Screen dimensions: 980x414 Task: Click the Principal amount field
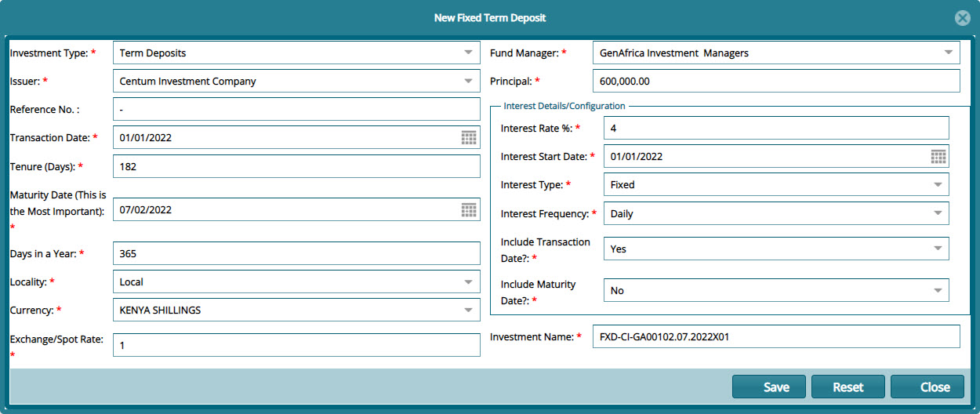[776, 81]
